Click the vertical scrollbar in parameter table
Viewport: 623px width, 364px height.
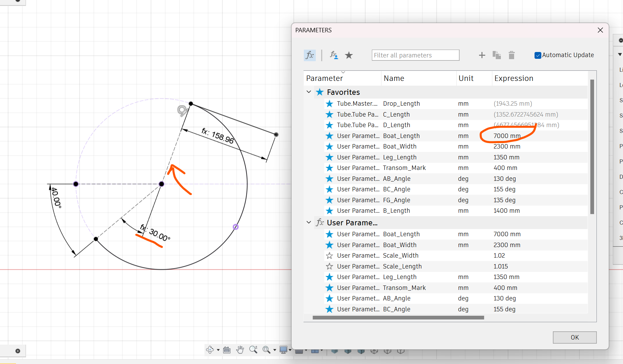click(592, 146)
